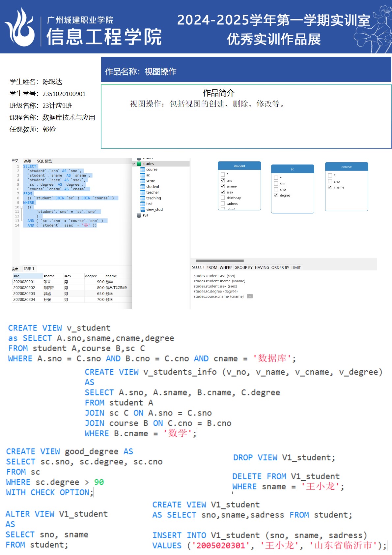Click the plus icon after studes.course.cname
The height and width of the screenshot is (555, 392).
tap(250, 296)
